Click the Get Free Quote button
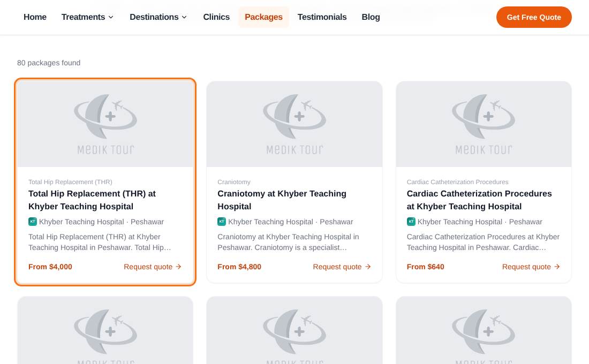Viewport: 589px width, 364px height. click(x=534, y=17)
